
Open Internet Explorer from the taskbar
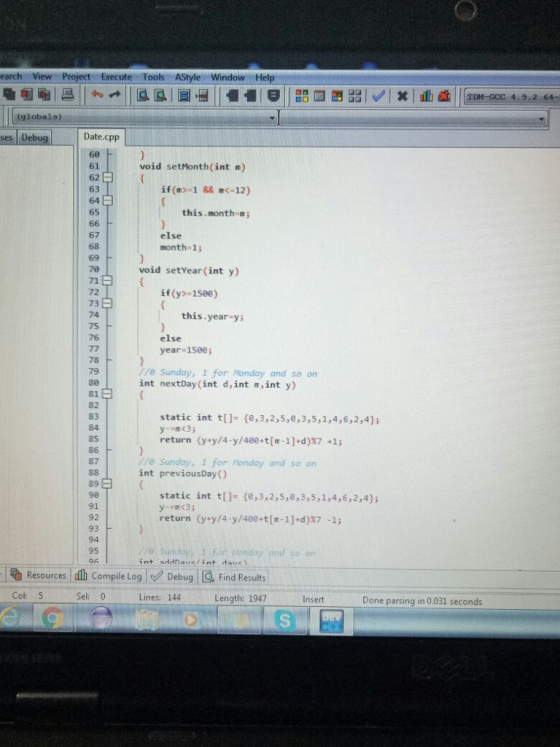[x=12, y=617]
